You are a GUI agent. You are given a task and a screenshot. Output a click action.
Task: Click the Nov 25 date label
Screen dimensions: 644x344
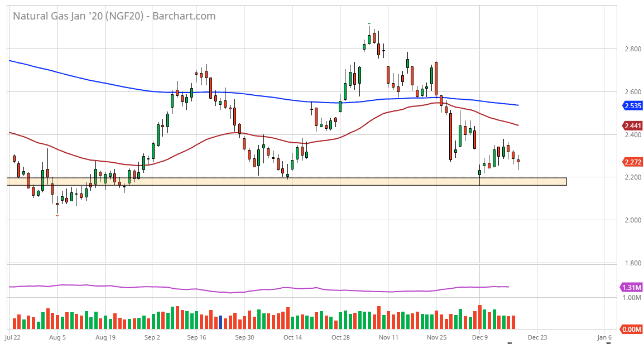point(436,337)
